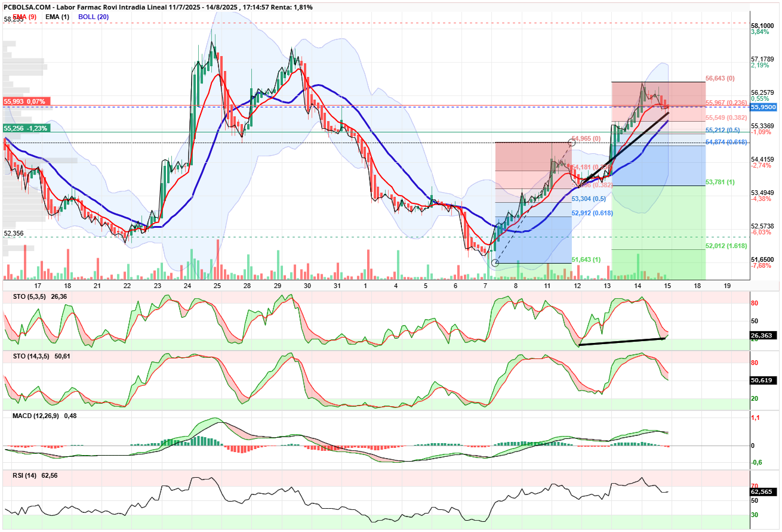Click the 2,19% change label
Screen dimensions: 782x532
pyautogui.click(x=759, y=65)
